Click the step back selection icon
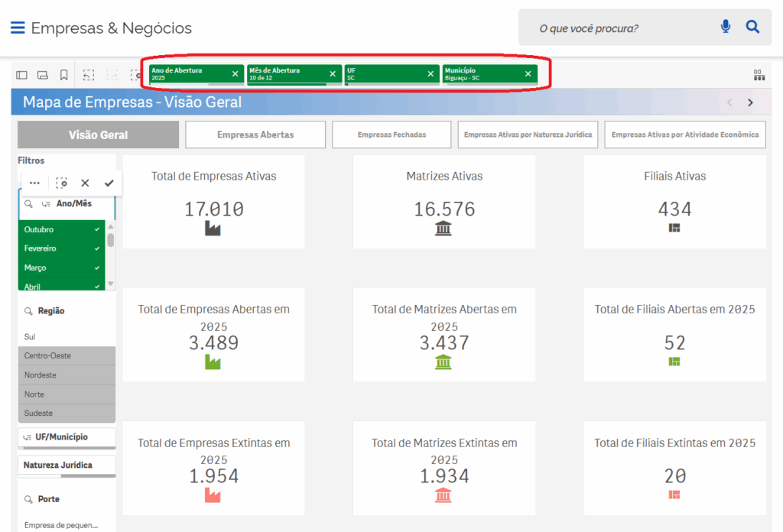Viewport: 783px width, 532px height. (x=89, y=75)
